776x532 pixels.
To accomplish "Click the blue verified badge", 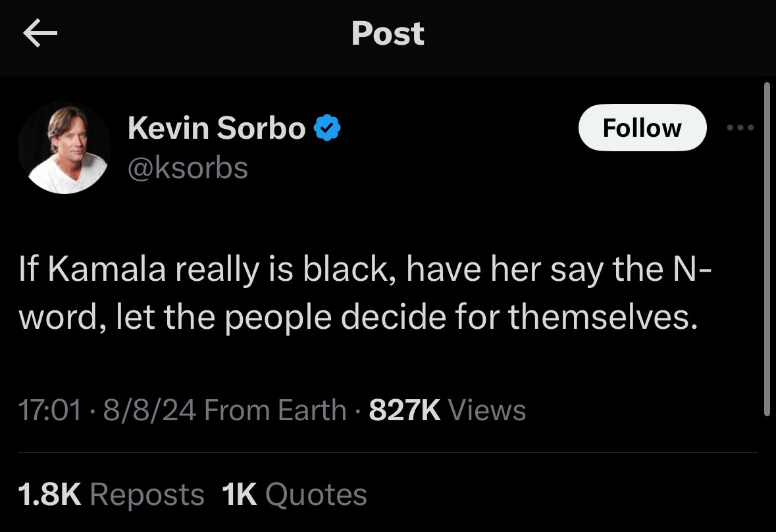I will point(326,128).
